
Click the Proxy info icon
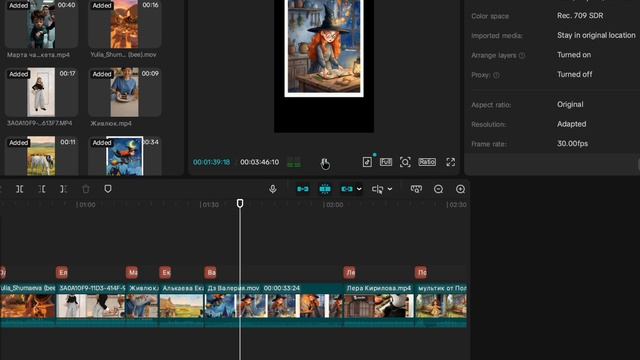coord(496,75)
